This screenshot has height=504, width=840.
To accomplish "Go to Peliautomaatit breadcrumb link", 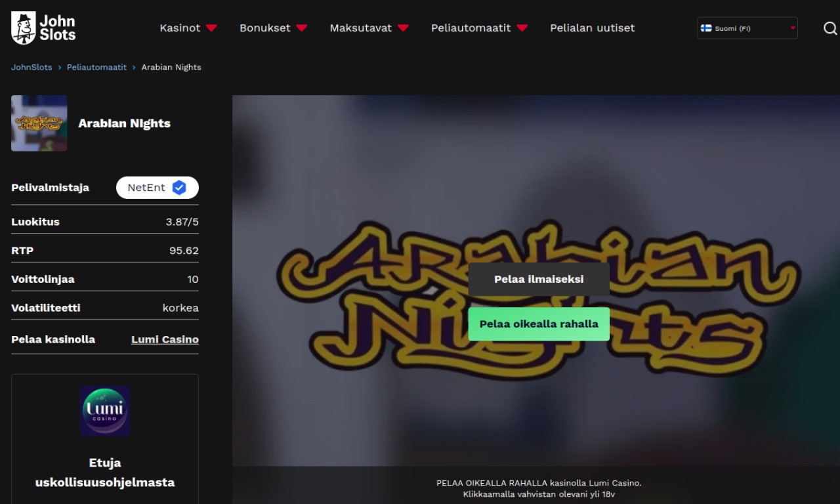I will point(96,67).
